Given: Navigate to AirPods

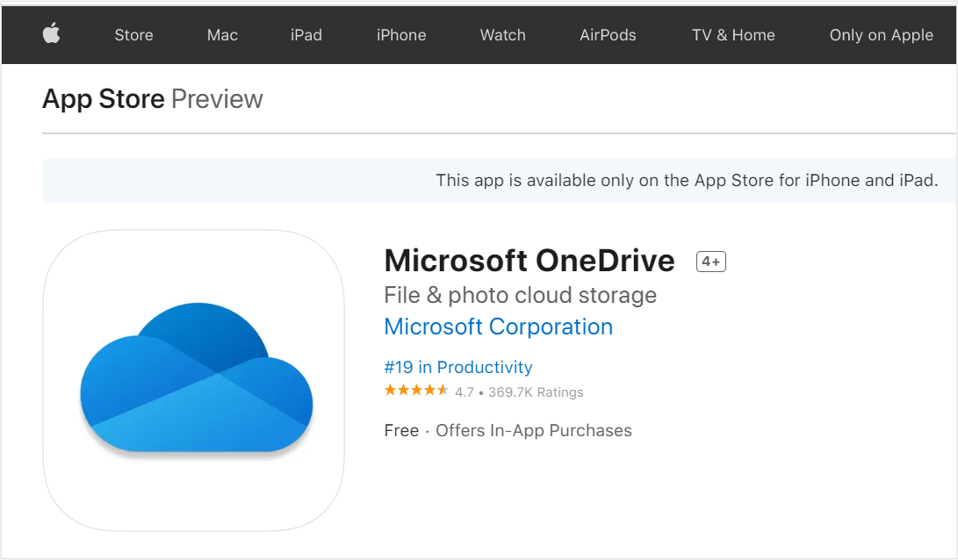Looking at the screenshot, I should 608,35.
